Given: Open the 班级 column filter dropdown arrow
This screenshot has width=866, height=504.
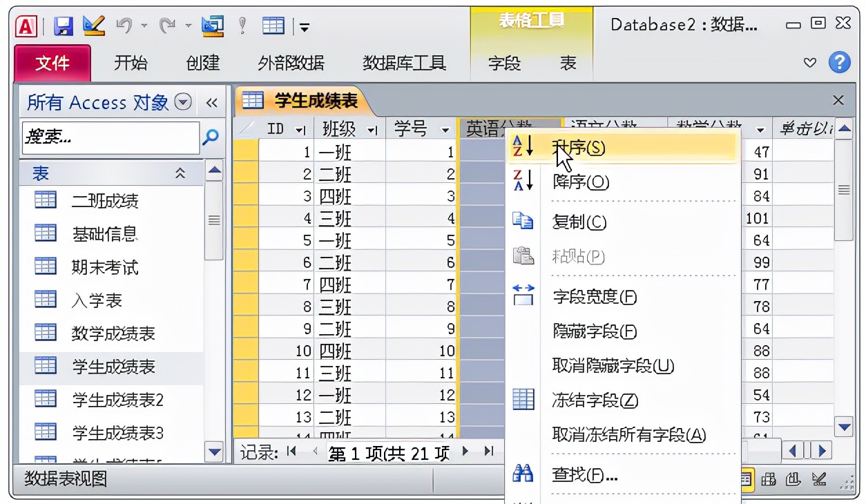Looking at the screenshot, I should pos(369,128).
